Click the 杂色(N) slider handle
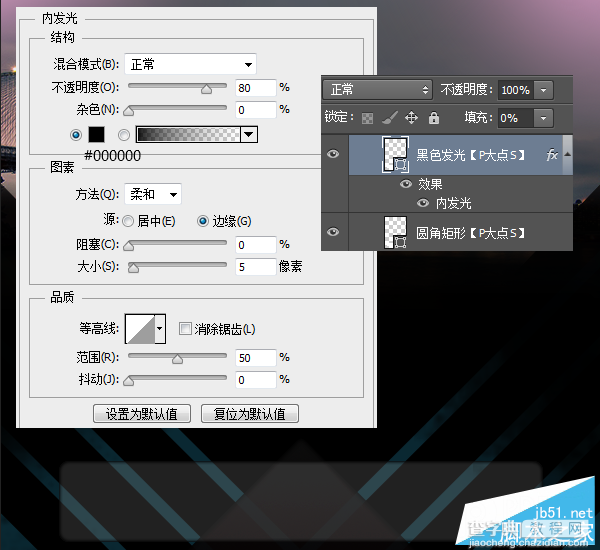The width and height of the screenshot is (600, 550). click(129, 111)
